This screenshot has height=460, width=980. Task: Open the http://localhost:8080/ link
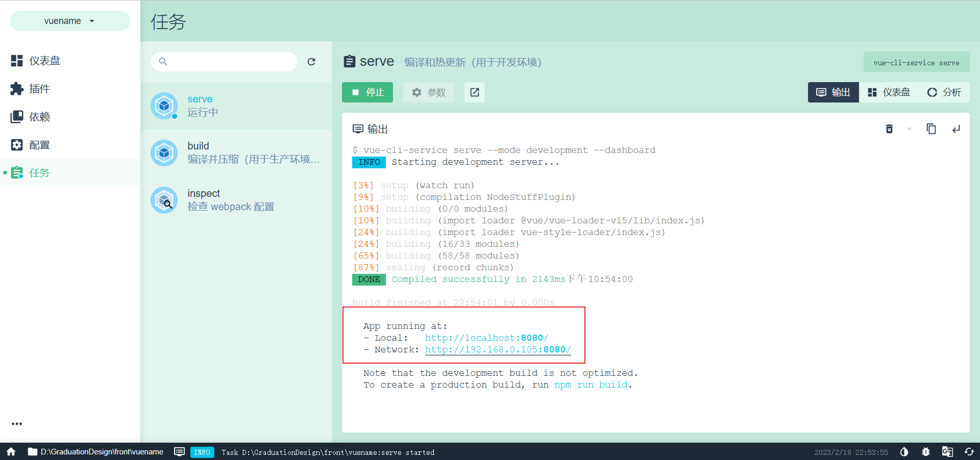(x=486, y=338)
